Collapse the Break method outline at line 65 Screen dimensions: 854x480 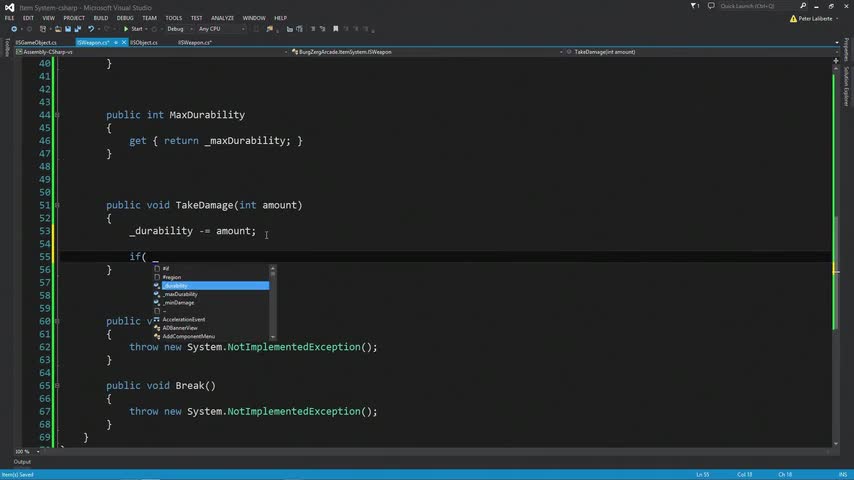(57, 386)
